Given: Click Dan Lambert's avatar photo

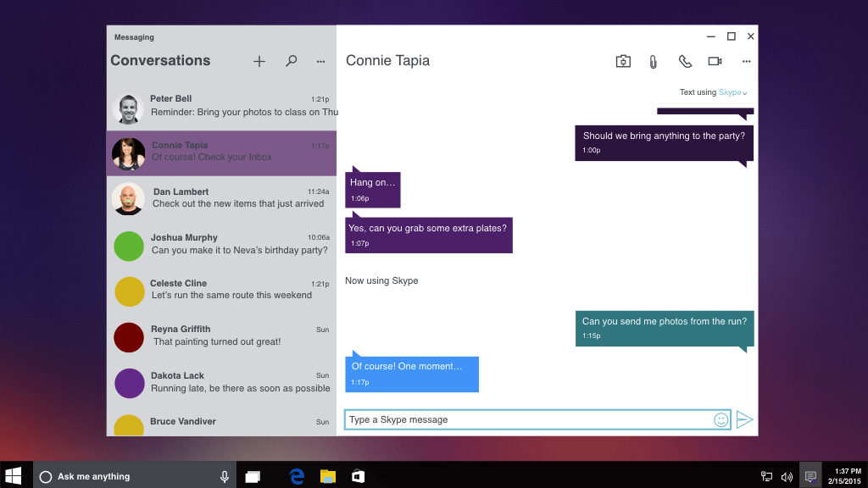Looking at the screenshot, I should tap(129, 199).
